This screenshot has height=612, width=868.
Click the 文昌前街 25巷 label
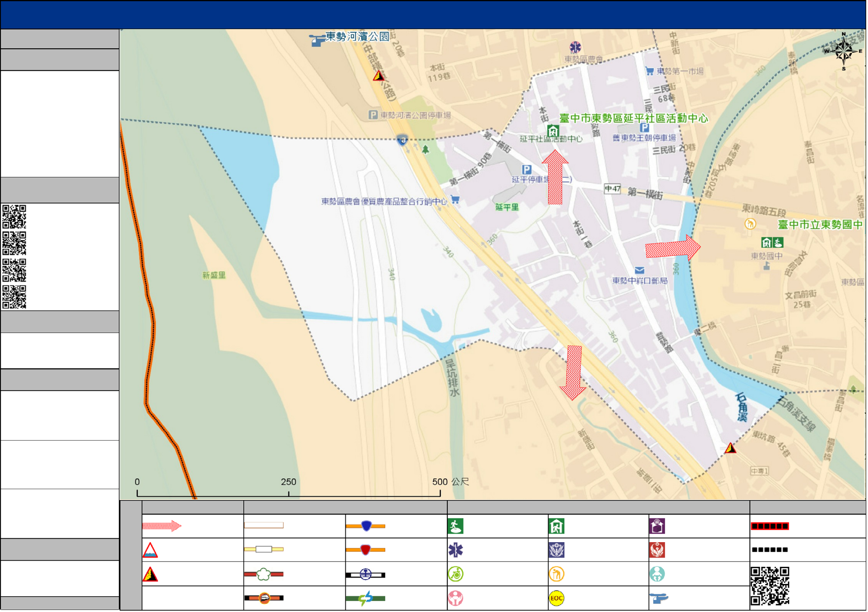pos(801,299)
